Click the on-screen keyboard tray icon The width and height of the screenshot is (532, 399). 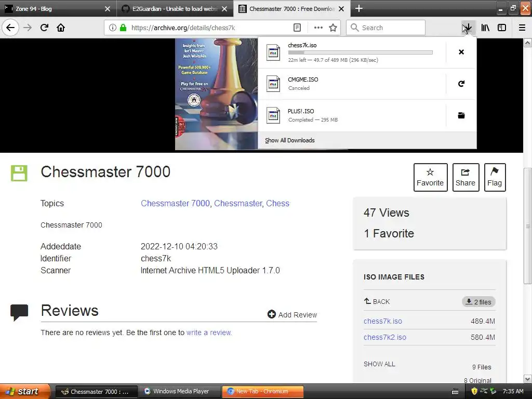coord(455,392)
